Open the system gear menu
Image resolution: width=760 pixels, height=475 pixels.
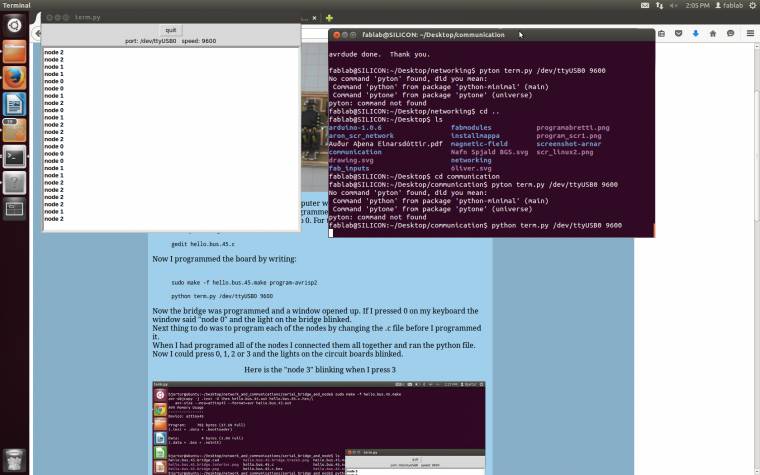click(x=753, y=5)
